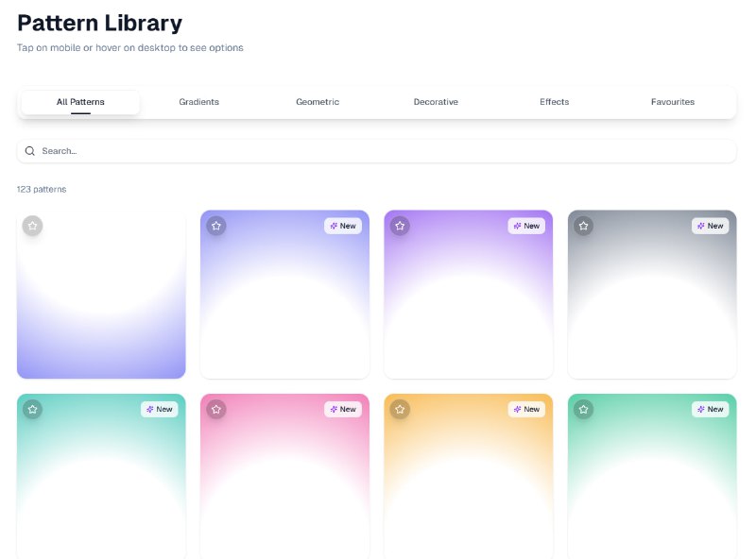Click New badge on blue gradient card
Viewport: 756px width, 559px height.
[343, 226]
